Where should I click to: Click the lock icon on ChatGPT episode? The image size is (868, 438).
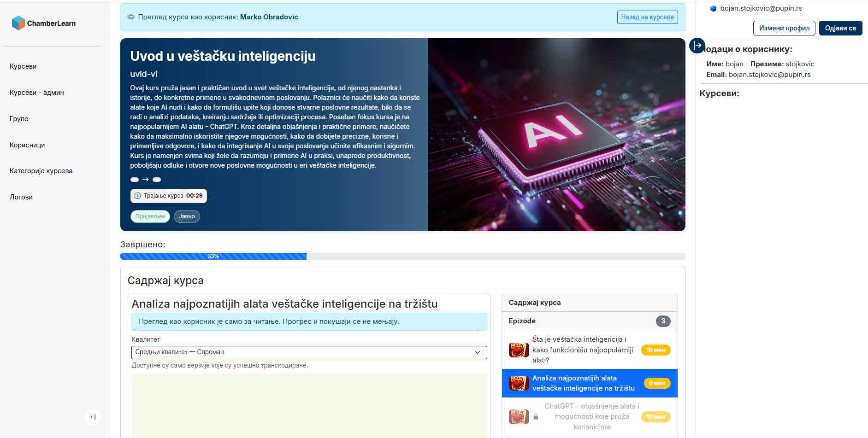[536, 416]
